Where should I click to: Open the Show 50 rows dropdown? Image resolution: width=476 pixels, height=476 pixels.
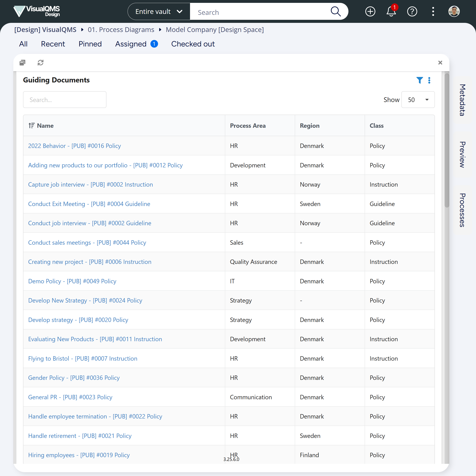tap(418, 100)
